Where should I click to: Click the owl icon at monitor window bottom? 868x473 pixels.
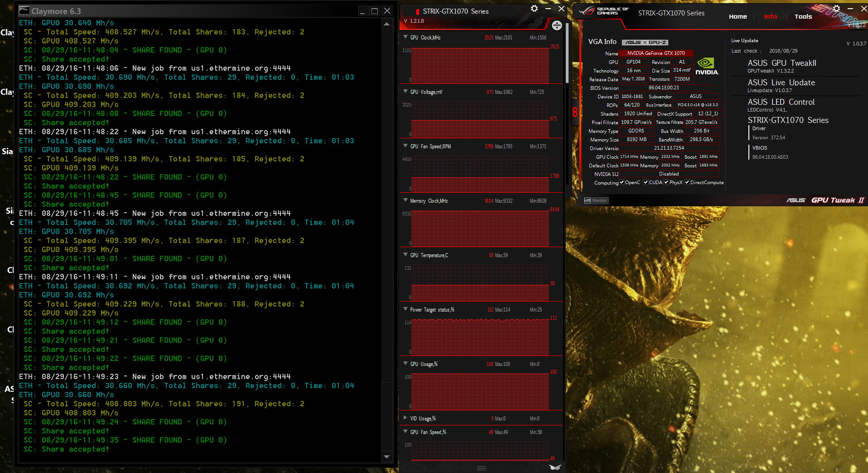coord(555,467)
